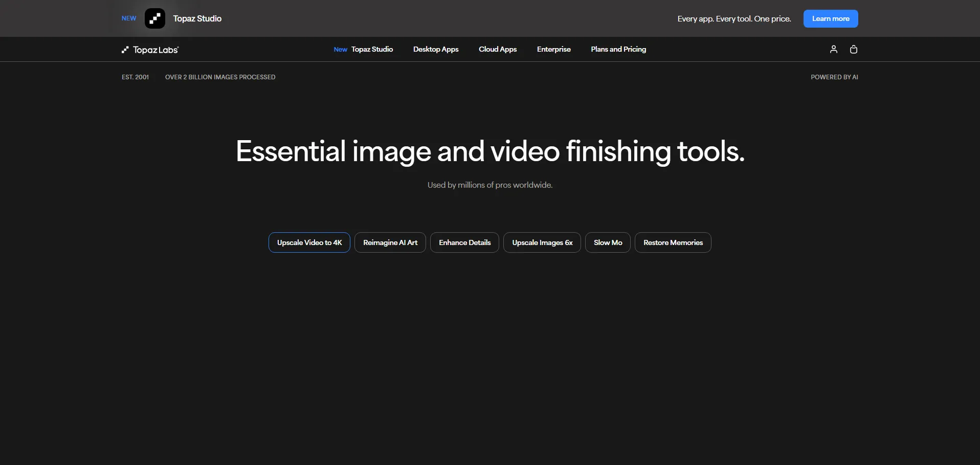This screenshot has width=980, height=465.
Task: Click the Topaz Studio title in the top banner
Action: click(x=197, y=18)
